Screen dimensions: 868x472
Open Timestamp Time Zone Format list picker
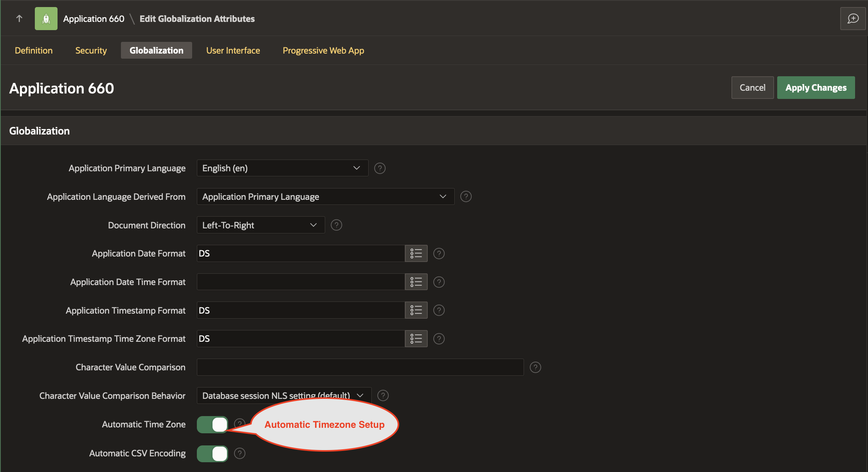(416, 339)
